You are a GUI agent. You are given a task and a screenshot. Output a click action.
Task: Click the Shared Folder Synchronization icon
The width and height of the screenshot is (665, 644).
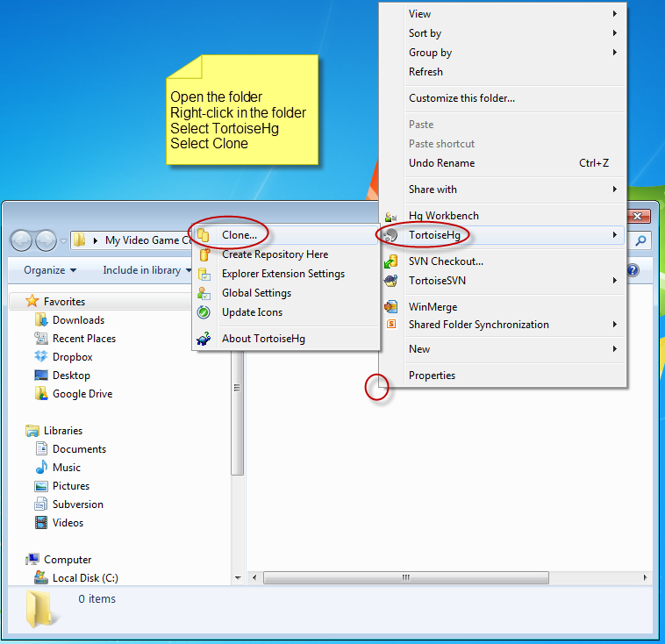coord(391,325)
